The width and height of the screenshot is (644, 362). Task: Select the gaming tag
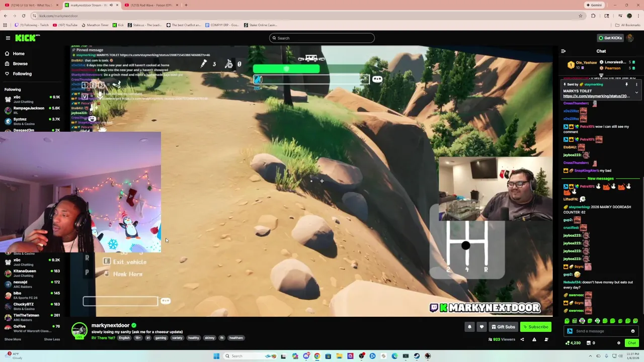click(x=160, y=338)
